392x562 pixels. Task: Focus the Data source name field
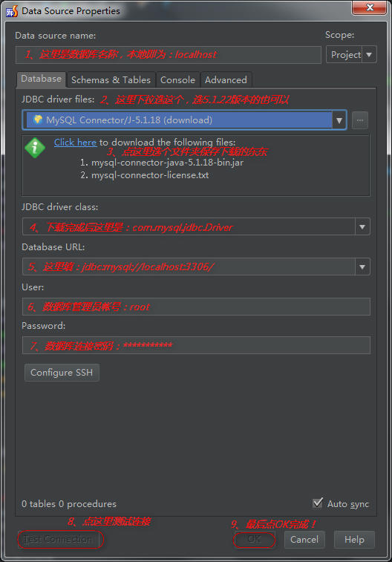pos(168,55)
